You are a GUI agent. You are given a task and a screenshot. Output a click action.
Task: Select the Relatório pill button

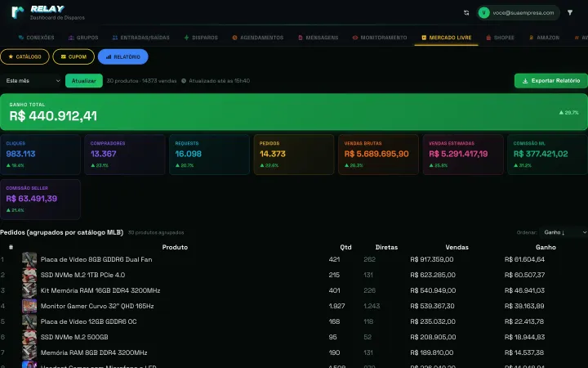click(x=123, y=56)
